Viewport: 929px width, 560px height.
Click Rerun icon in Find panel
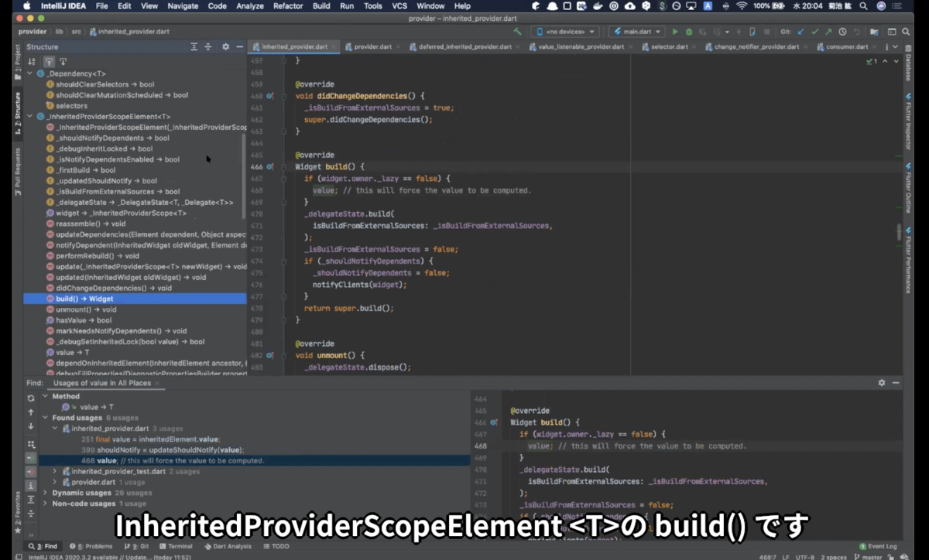[x=31, y=398]
